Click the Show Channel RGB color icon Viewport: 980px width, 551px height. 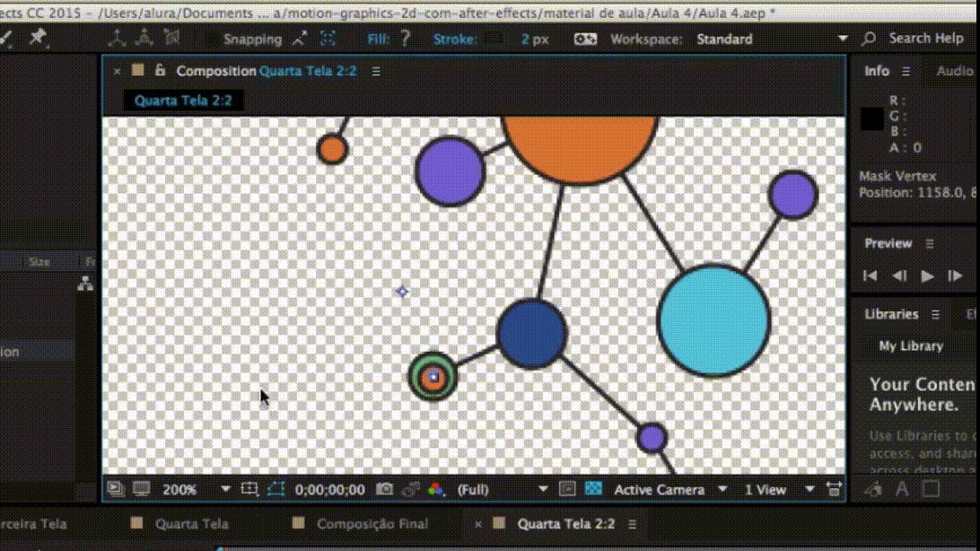point(436,489)
